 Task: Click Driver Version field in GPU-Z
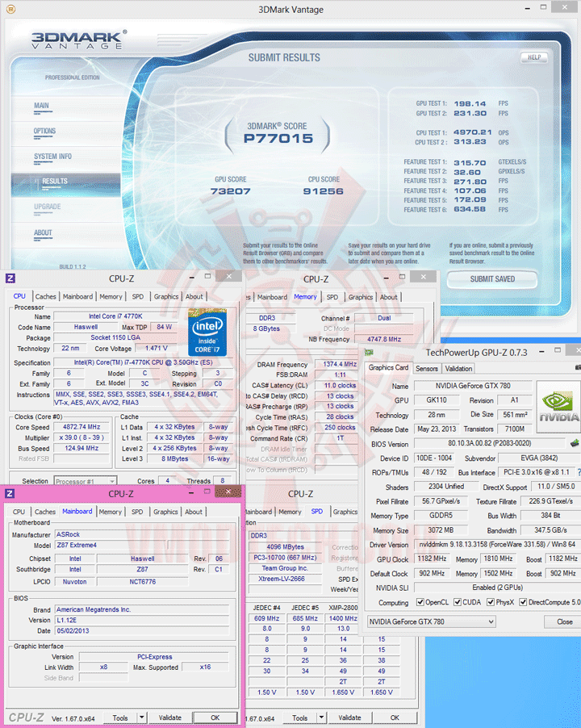(x=497, y=544)
